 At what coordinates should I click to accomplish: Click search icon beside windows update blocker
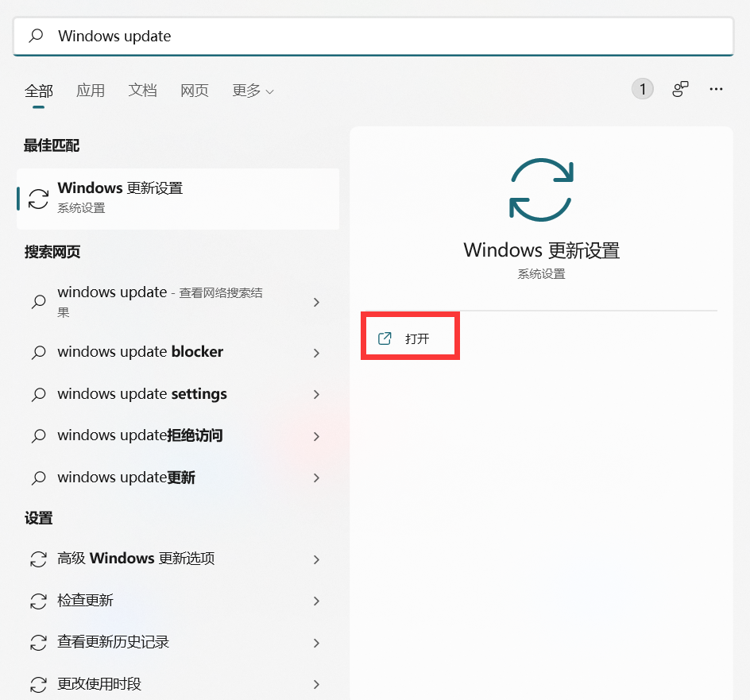pos(38,353)
